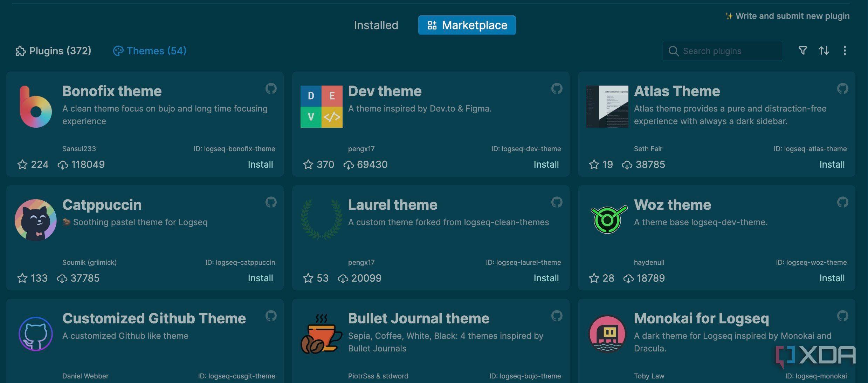The image size is (868, 383).
Task: Click the Monokai for Logseq thumbnail
Action: pyautogui.click(x=607, y=334)
